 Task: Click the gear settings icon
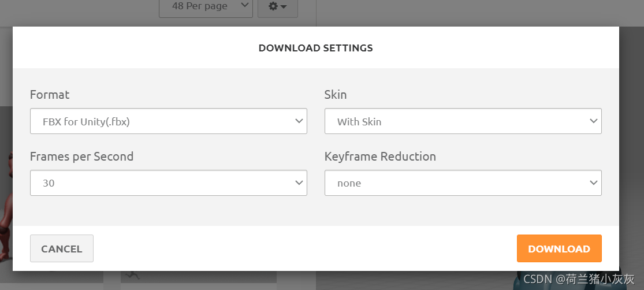(x=273, y=6)
